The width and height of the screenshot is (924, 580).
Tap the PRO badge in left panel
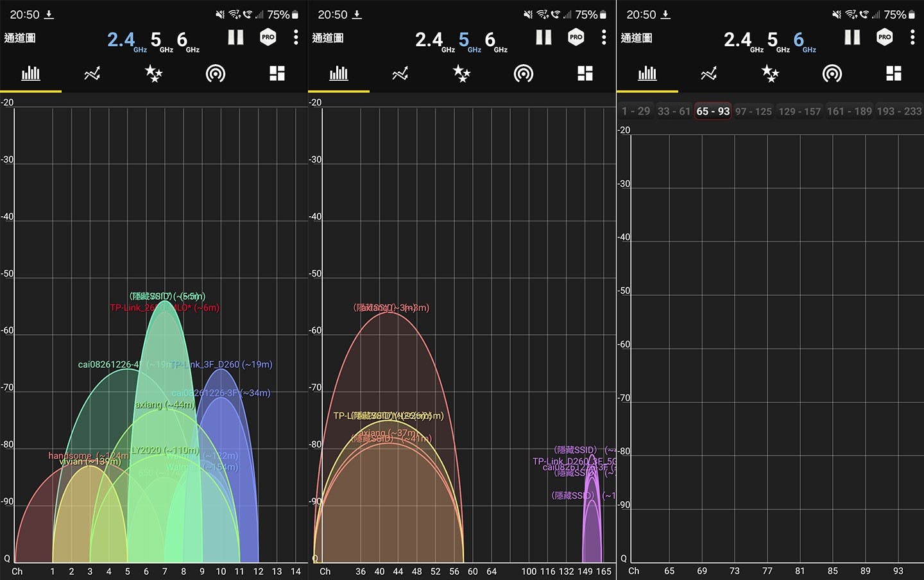coord(268,37)
